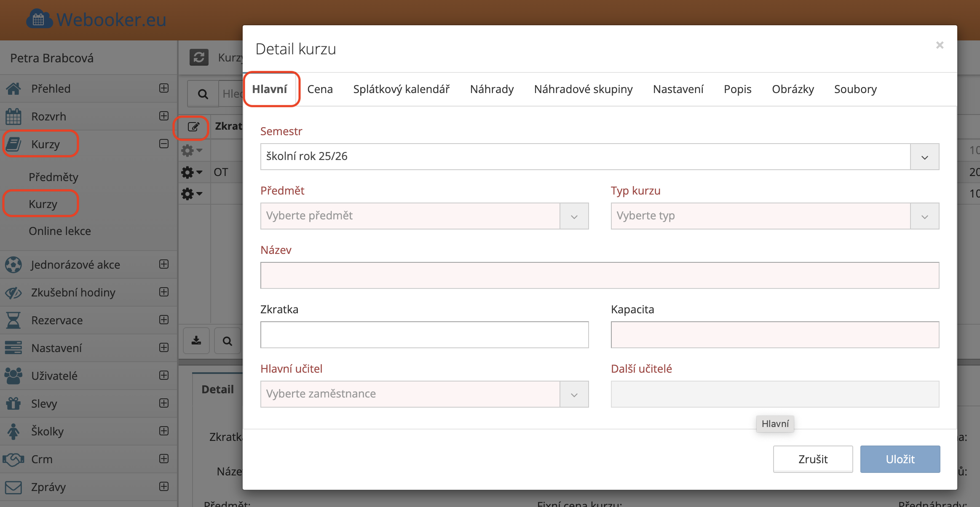The height and width of the screenshot is (507, 980).
Task: Click the magnifier icon next to download button
Action: (228, 341)
